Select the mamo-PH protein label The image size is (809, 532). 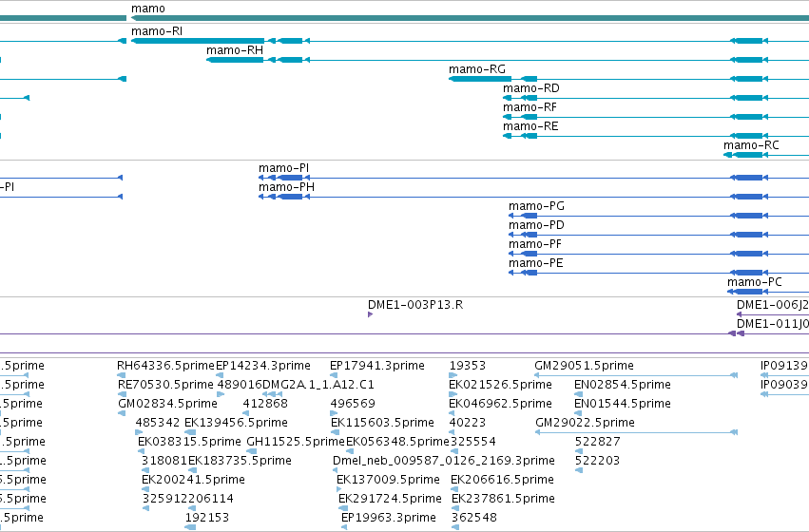[x=286, y=188]
